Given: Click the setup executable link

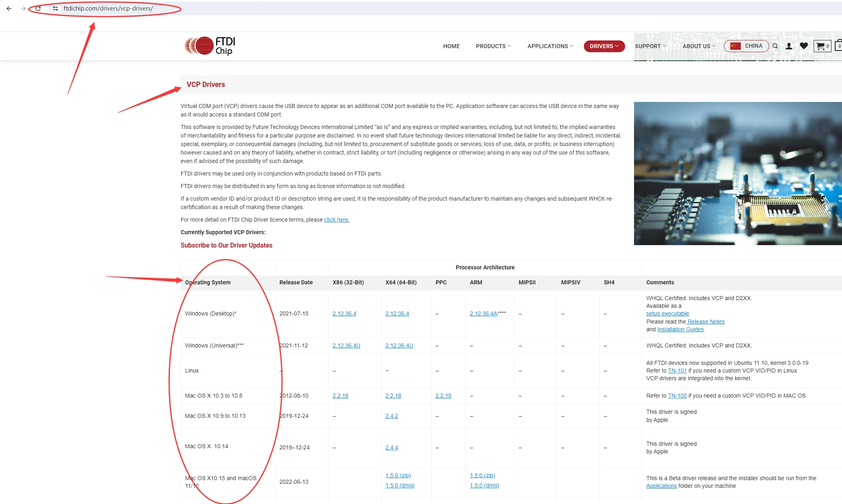Looking at the screenshot, I should tap(667, 313).
